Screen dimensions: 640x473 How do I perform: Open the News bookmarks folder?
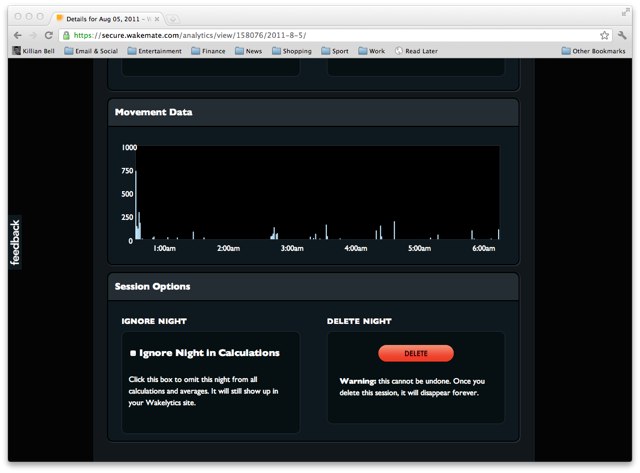click(x=249, y=51)
